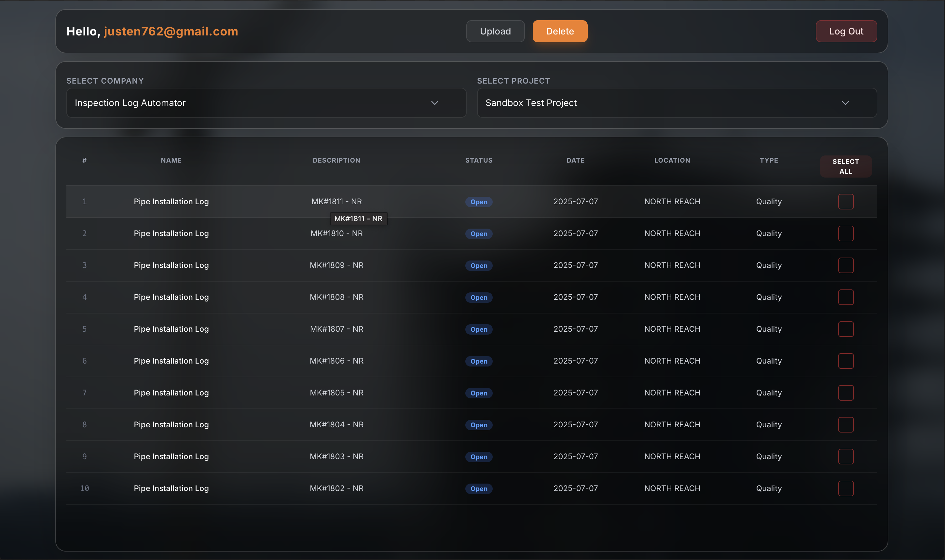This screenshot has width=945, height=560.
Task: Click the orange Delete button
Action: (x=560, y=31)
